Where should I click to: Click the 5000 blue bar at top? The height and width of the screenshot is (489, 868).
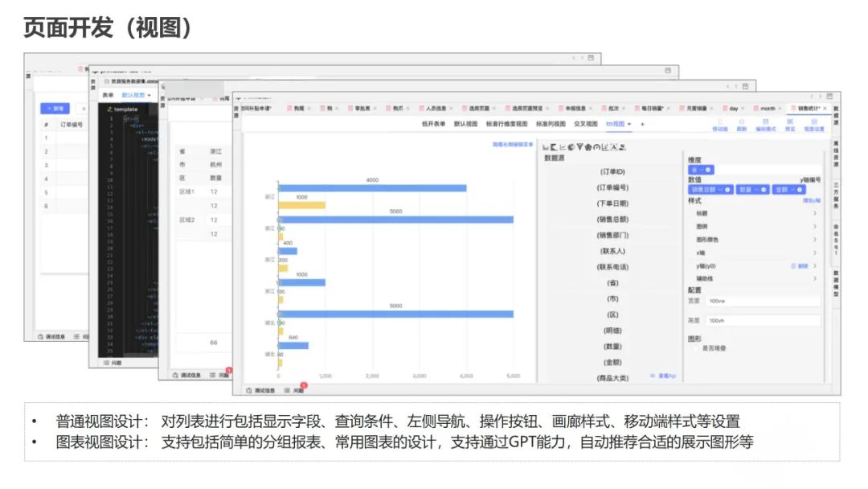(395, 220)
